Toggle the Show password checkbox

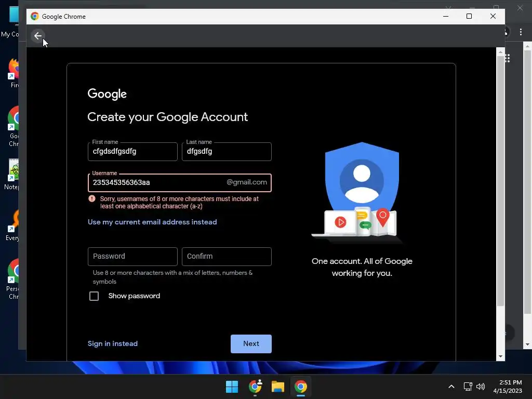point(94,296)
